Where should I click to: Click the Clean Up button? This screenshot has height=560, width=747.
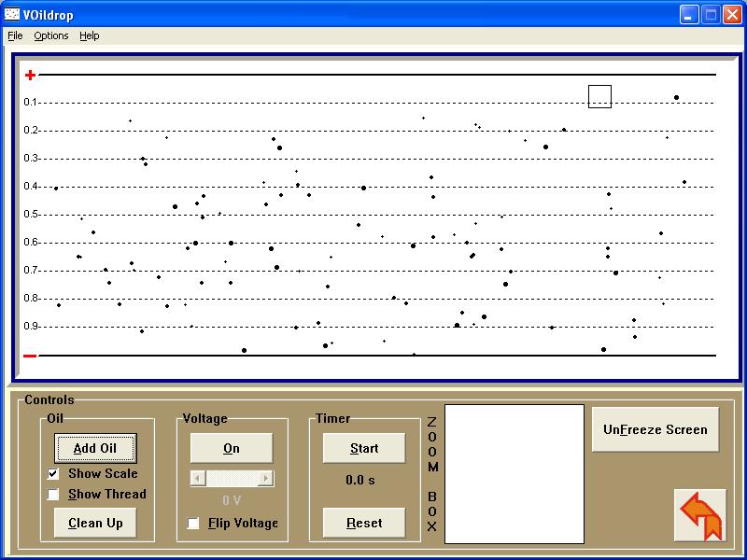pos(95,523)
